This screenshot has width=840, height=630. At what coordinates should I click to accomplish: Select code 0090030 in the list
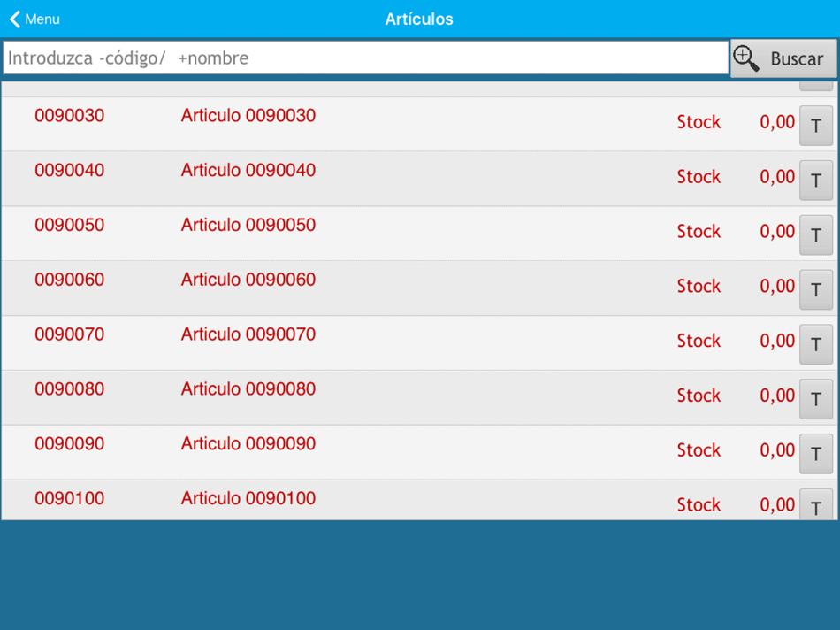[70, 115]
